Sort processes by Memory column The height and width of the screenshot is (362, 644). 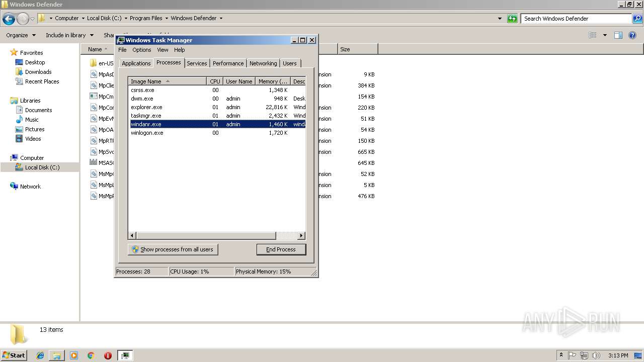tap(273, 81)
